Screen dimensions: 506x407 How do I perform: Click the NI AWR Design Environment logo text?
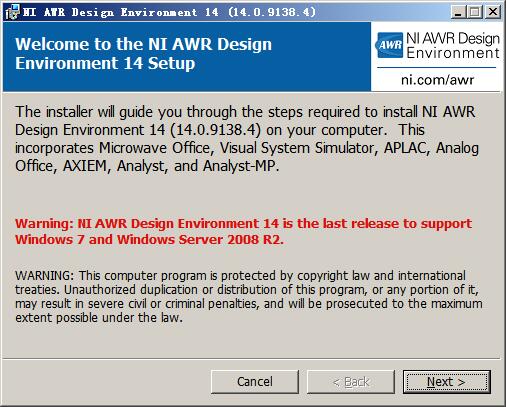[453, 46]
